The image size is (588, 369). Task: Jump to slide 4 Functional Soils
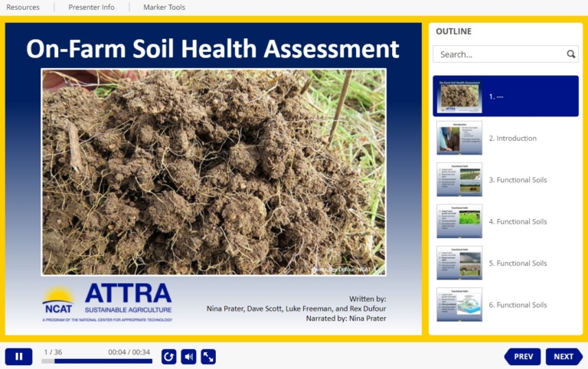pyautogui.click(x=459, y=221)
